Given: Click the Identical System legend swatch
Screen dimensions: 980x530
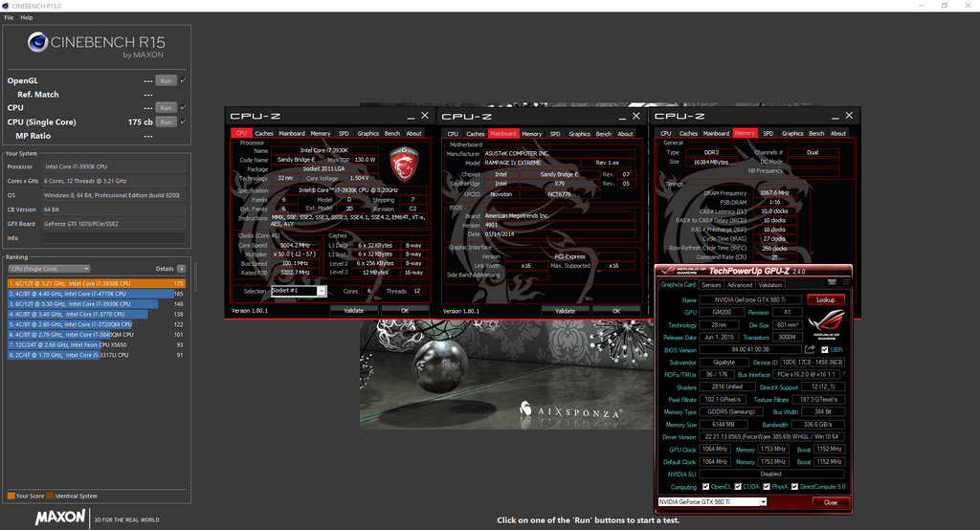Looking at the screenshot, I should point(50,496).
